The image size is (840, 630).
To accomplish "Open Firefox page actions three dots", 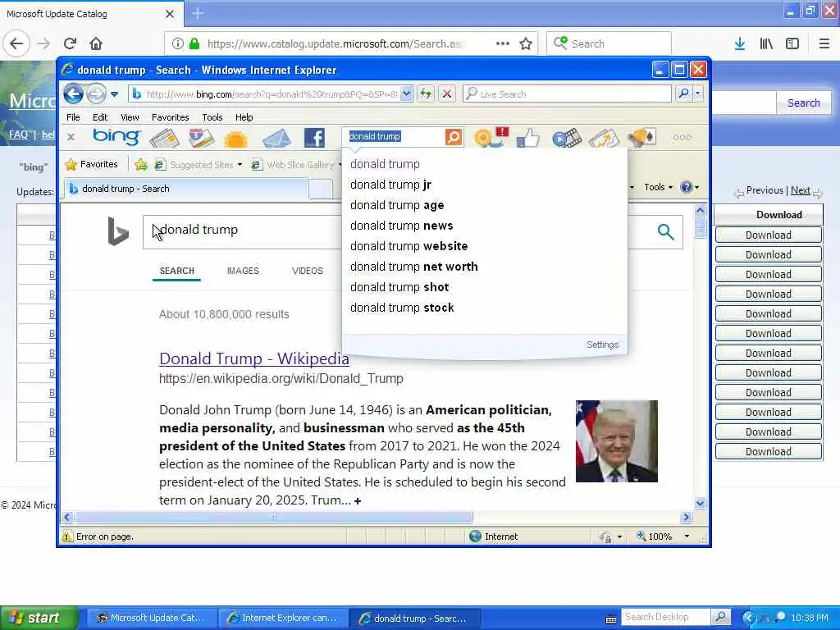I will click(x=503, y=43).
